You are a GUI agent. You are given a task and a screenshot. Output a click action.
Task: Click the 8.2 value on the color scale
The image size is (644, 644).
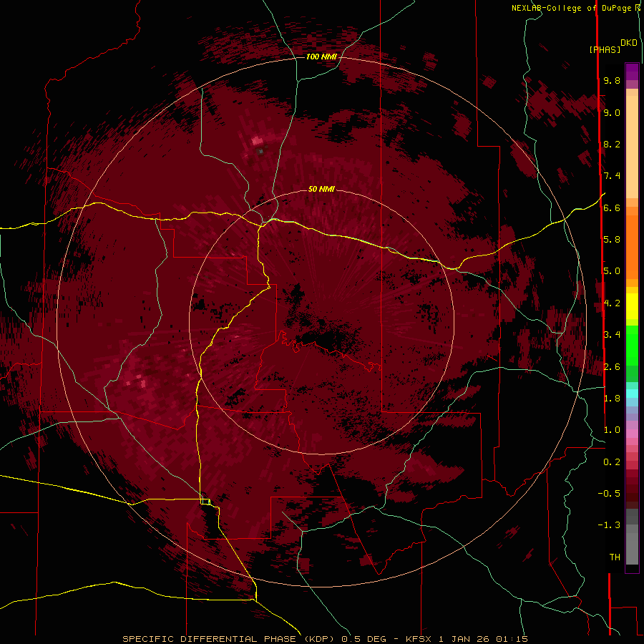(612, 144)
